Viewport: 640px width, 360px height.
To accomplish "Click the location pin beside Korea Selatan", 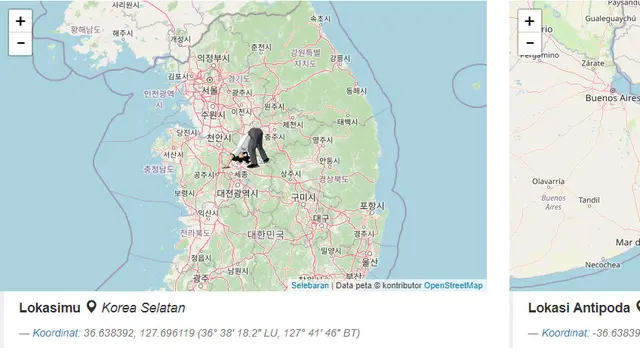I will pos(91,307).
